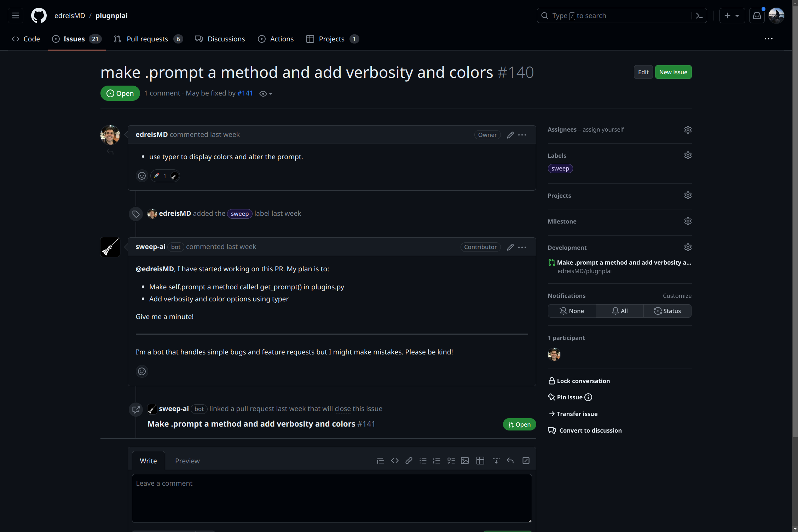Viewport: 798px width, 532px height.
Task: Add a numbered list in the editor
Action: 436,461
